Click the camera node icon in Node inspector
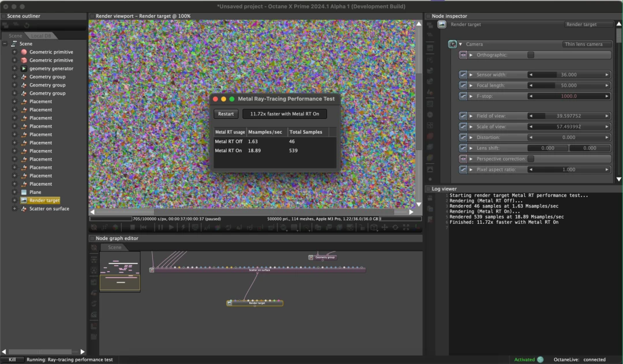 (x=453, y=44)
